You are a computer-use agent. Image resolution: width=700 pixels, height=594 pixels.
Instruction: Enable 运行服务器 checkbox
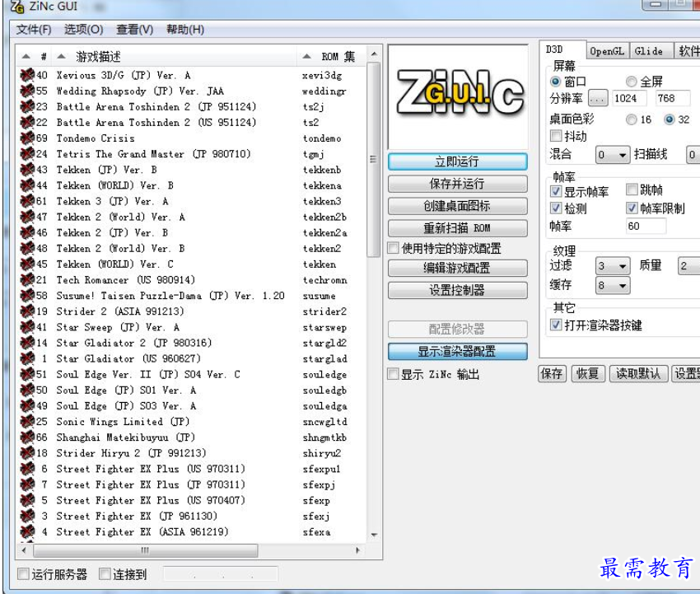coord(23,574)
